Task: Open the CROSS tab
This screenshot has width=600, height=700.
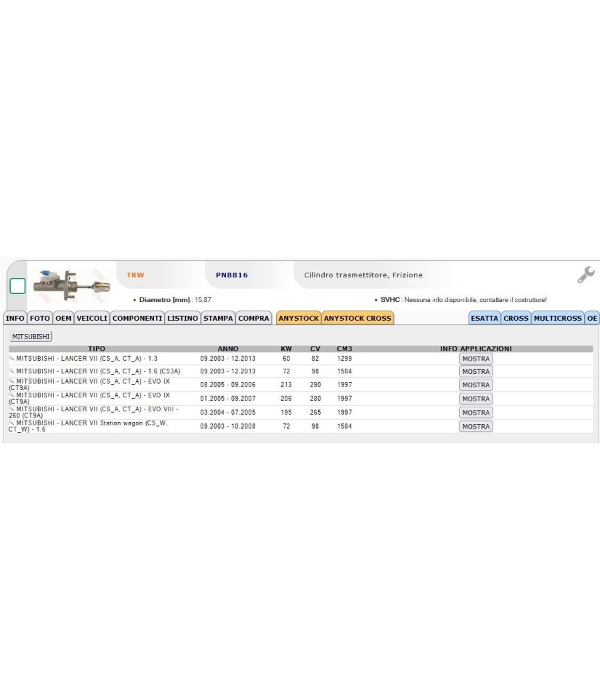Action: point(516,318)
